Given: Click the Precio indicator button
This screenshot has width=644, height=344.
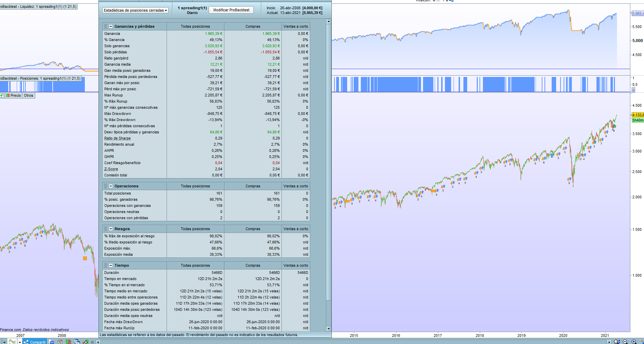Looking at the screenshot, I should 14,95.
